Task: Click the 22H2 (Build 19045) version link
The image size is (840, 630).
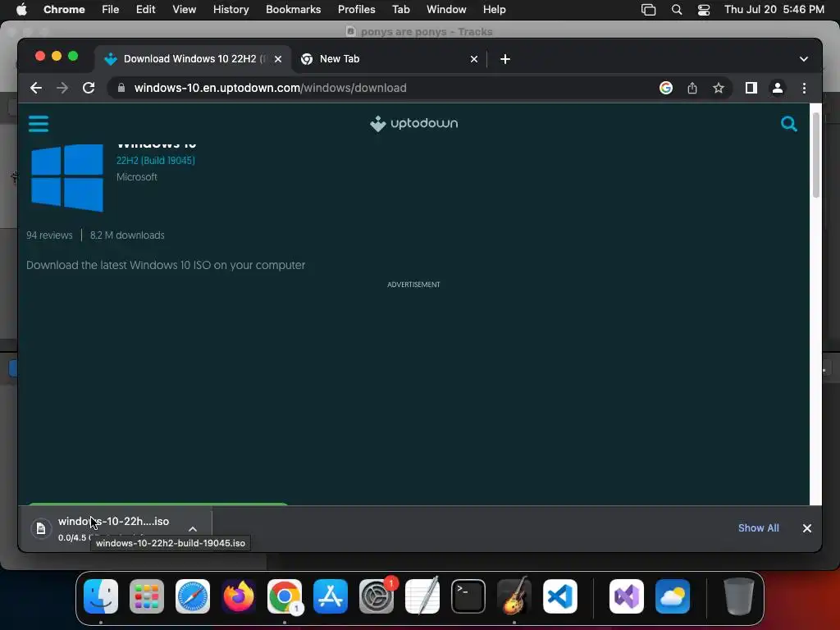Action: pos(155,160)
